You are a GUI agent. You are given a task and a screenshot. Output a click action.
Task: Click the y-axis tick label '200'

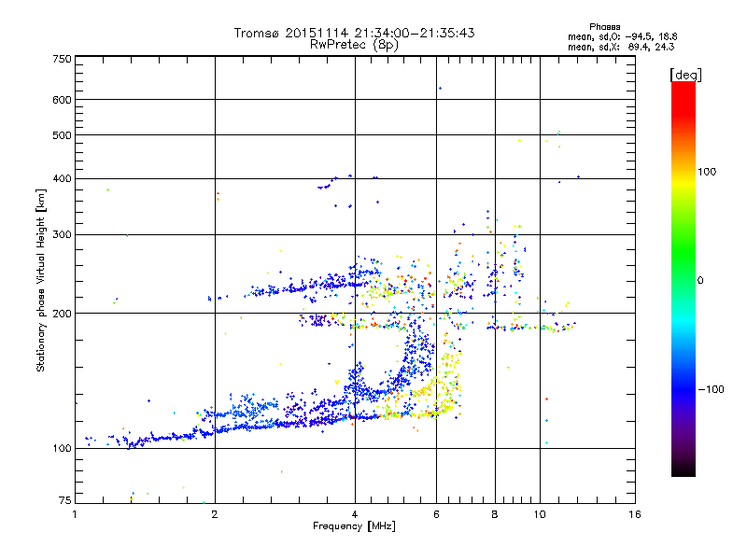(x=62, y=314)
